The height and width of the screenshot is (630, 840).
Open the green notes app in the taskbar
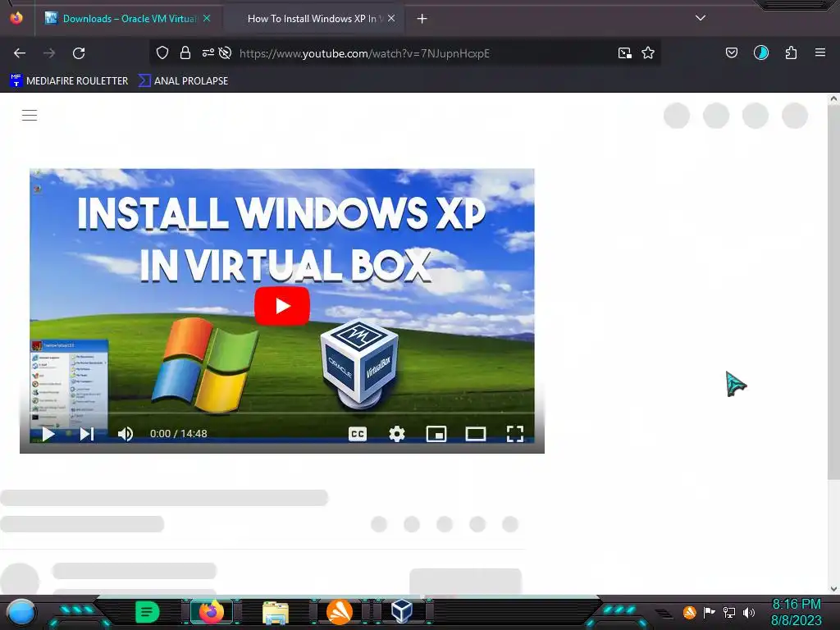[148, 612]
